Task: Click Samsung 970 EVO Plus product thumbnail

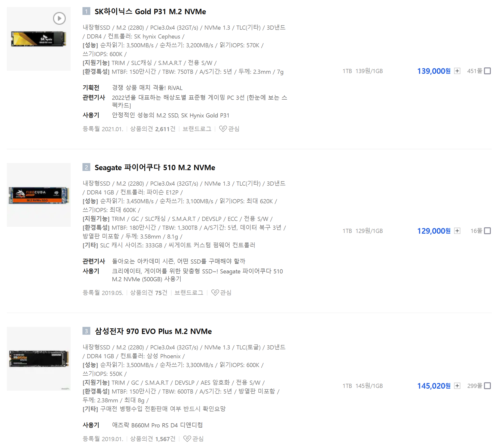Action: pos(39,359)
